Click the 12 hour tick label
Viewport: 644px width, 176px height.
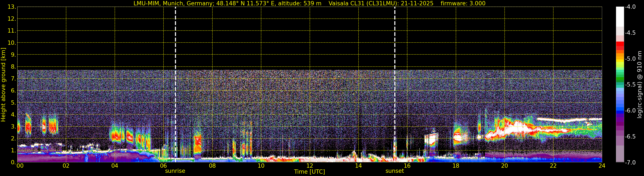pos(310,166)
